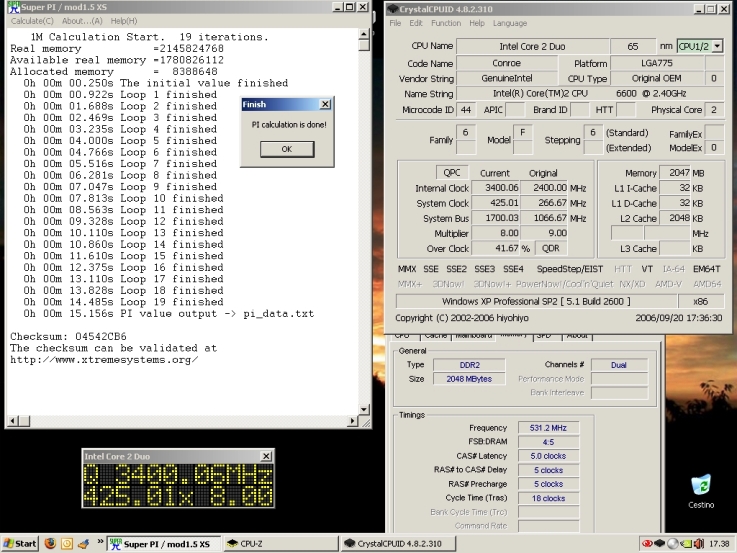Click L2 Cache value 2048 KB
Viewport: 737px width, 553px height.
point(674,218)
